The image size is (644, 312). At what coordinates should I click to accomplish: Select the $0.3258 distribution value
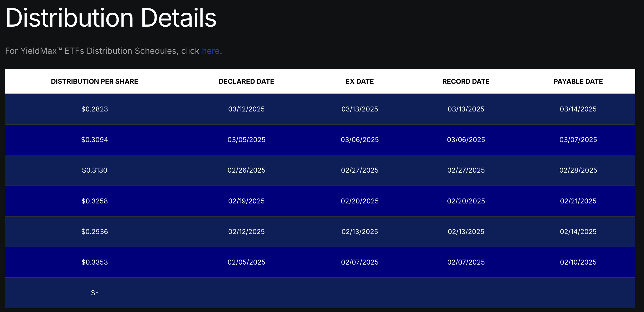pos(95,201)
